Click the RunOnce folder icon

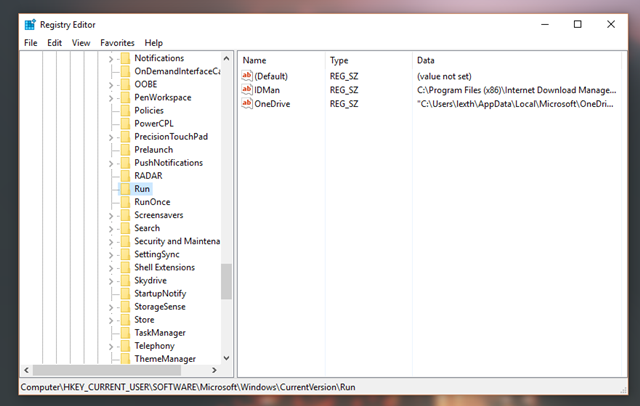point(125,202)
